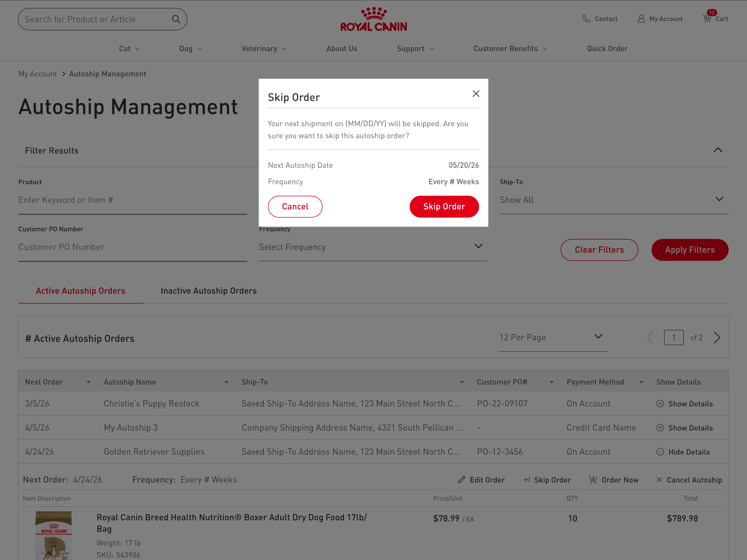Sort by Customer PO# column arrow
This screenshot has height=560, width=747.
pyautogui.click(x=551, y=382)
